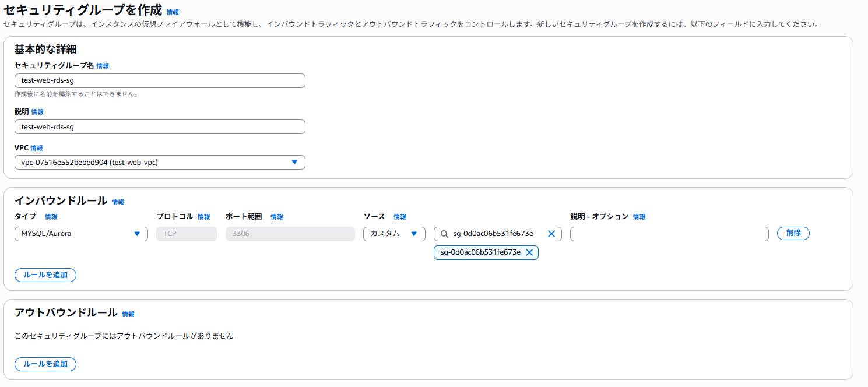The image size is (868, 387).
Task: Open 情報 link beside ポート範囲 label
Action: (x=277, y=217)
